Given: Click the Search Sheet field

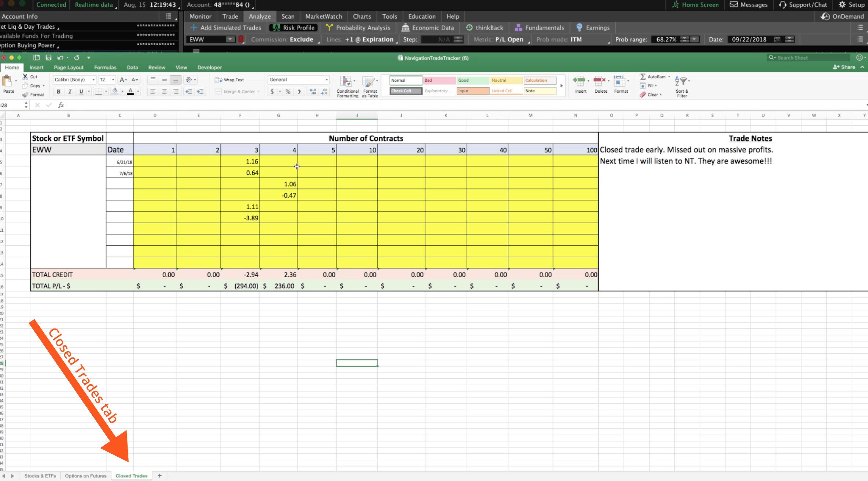Looking at the screenshot, I should coord(809,58).
